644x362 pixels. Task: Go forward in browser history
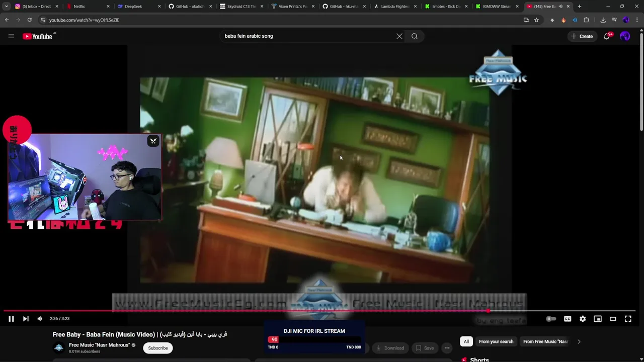(18, 20)
